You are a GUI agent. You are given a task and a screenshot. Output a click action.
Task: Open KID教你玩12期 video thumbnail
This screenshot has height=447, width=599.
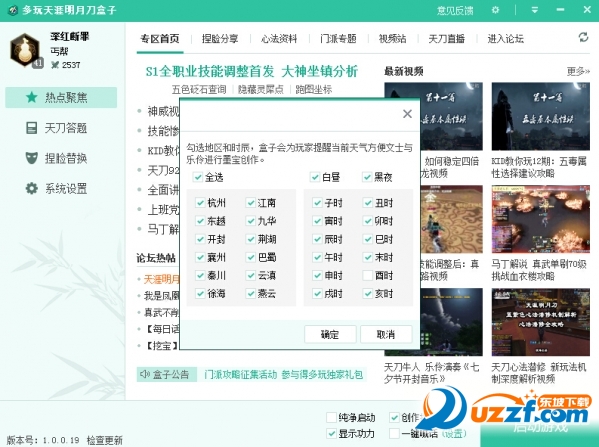tap(540, 116)
